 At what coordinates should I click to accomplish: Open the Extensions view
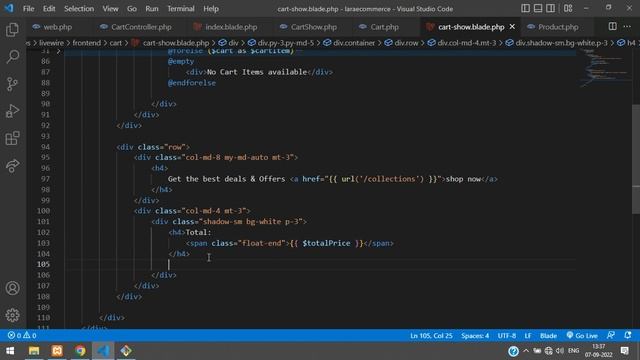click(x=13, y=138)
